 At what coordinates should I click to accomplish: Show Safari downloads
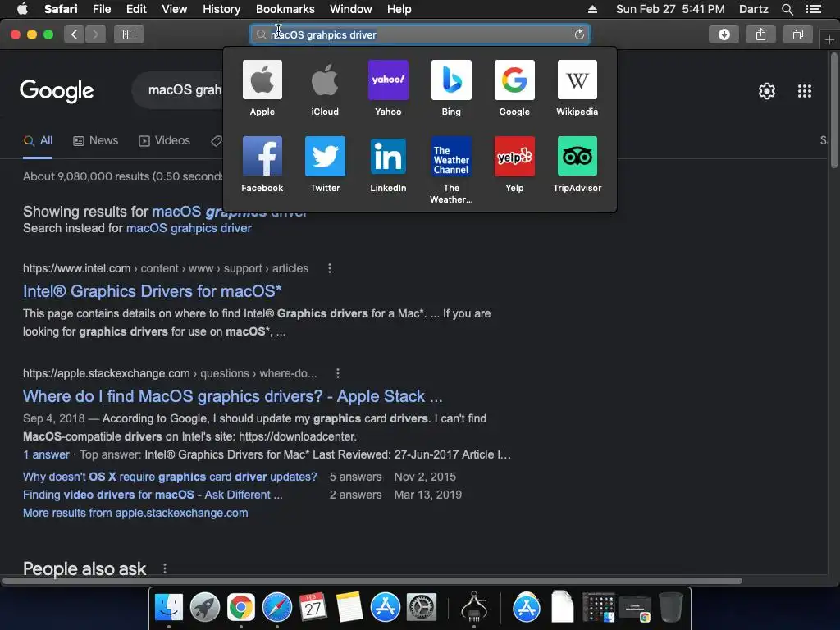click(724, 34)
